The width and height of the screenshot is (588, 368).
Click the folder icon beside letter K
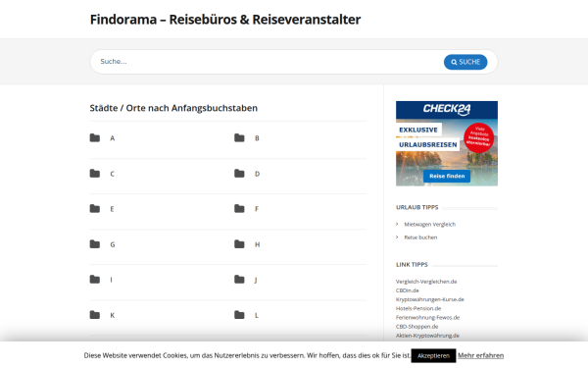95,315
